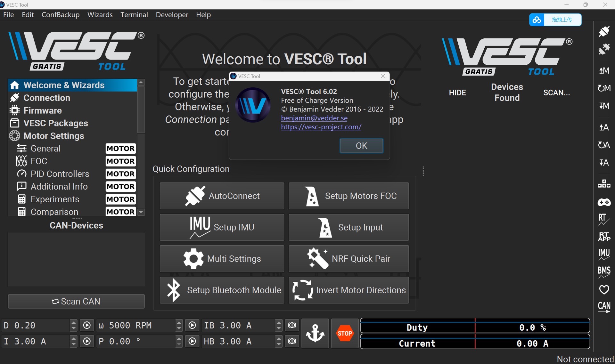This screenshot has height=364, width=615.
Task: Click Invert Motor Directions button
Action: coord(349,290)
